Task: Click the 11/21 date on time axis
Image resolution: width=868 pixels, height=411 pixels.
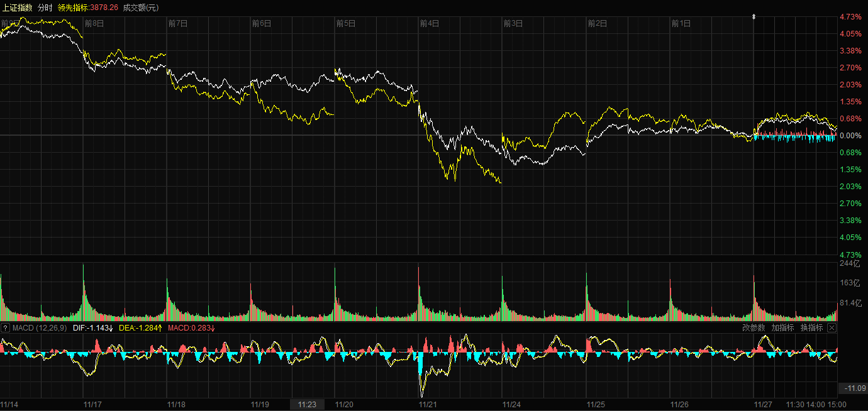Action: click(x=428, y=405)
